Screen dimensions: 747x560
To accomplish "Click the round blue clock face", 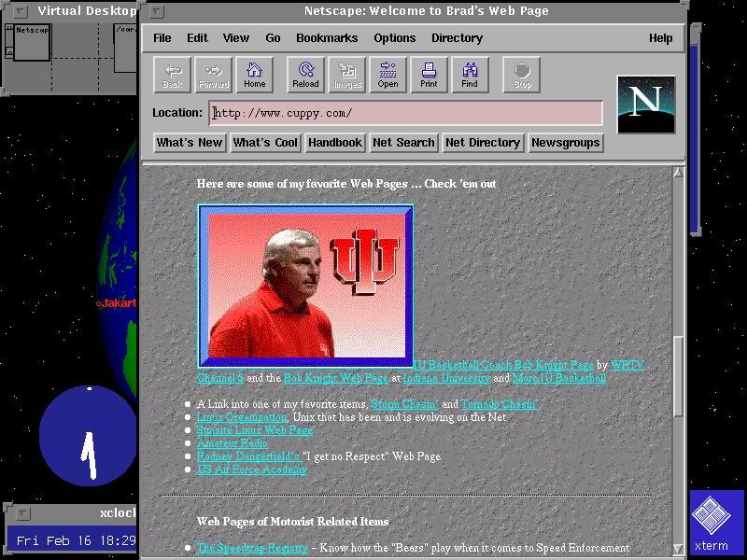I will point(88,436).
